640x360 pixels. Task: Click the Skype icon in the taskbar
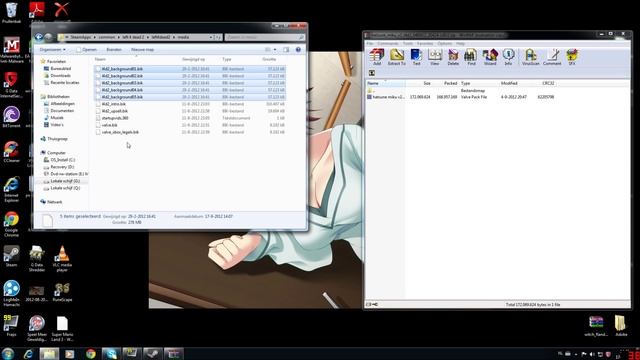(x=111, y=353)
